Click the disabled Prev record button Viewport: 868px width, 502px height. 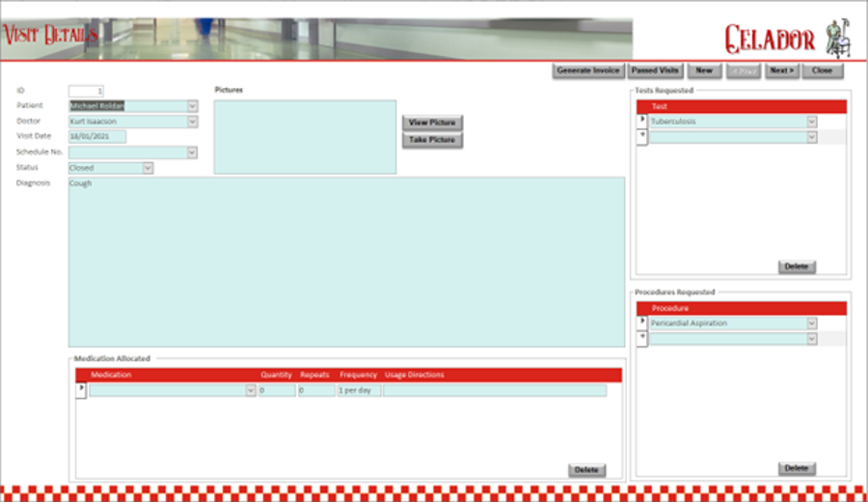pos(743,70)
